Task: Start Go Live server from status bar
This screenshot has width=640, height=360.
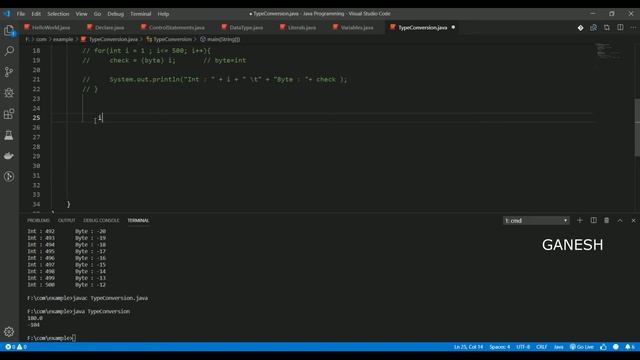Action: coord(582,347)
